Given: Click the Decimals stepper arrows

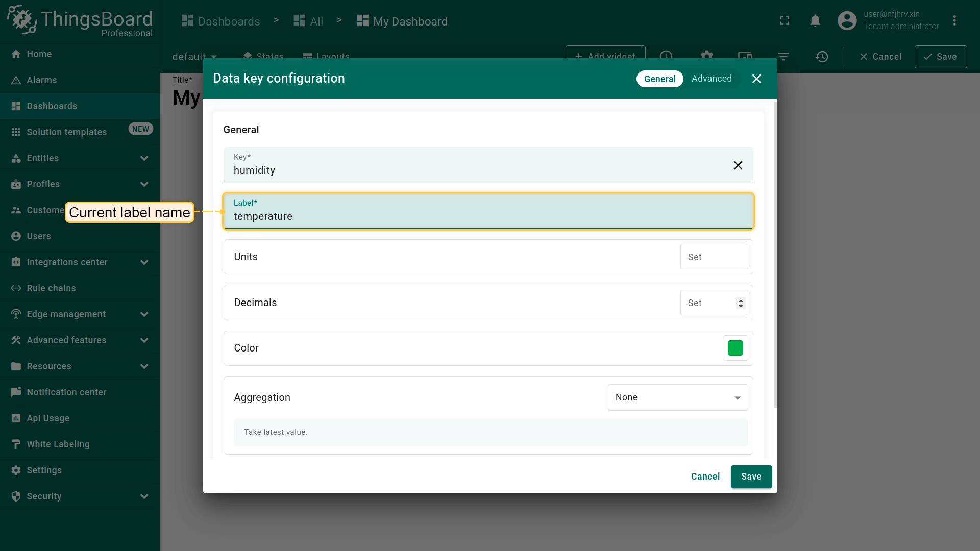Looking at the screenshot, I should [741, 303].
